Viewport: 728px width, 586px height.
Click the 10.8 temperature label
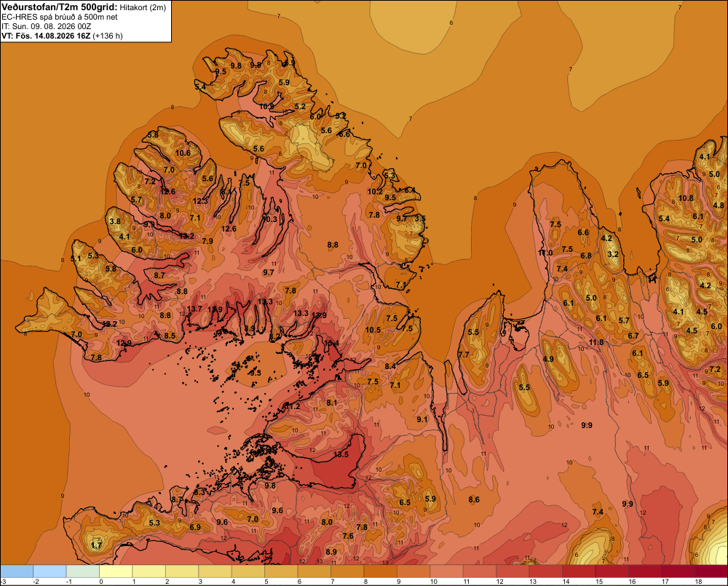click(686, 198)
